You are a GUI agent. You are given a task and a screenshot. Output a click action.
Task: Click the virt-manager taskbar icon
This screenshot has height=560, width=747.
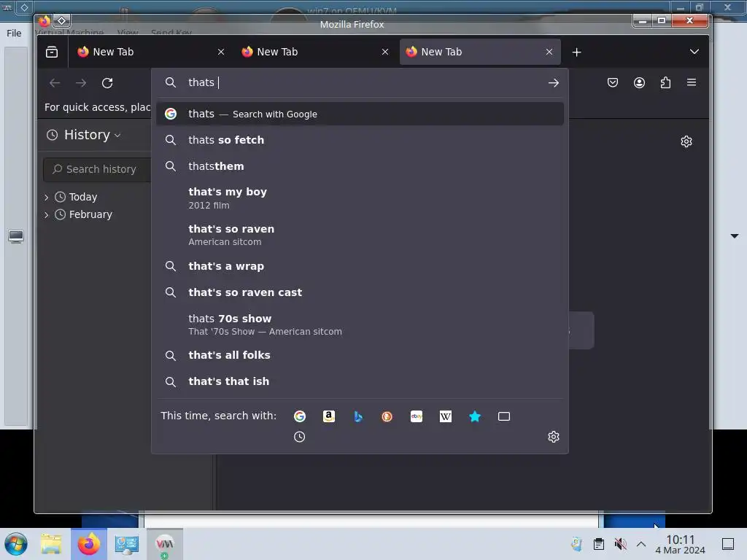tap(164, 544)
